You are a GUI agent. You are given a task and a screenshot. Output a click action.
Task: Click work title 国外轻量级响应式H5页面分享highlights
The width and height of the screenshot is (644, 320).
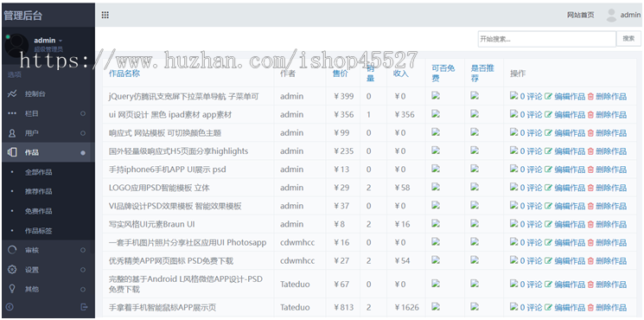[178, 151]
